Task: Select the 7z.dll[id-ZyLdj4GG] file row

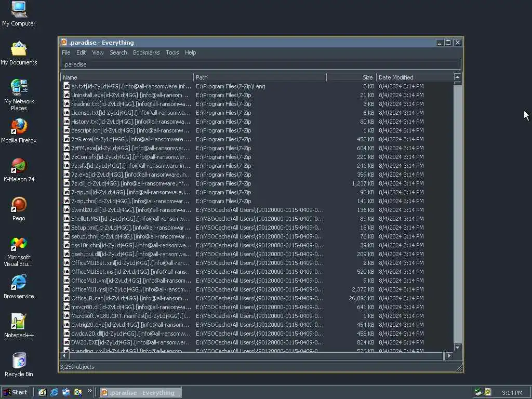Action: point(257,183)
